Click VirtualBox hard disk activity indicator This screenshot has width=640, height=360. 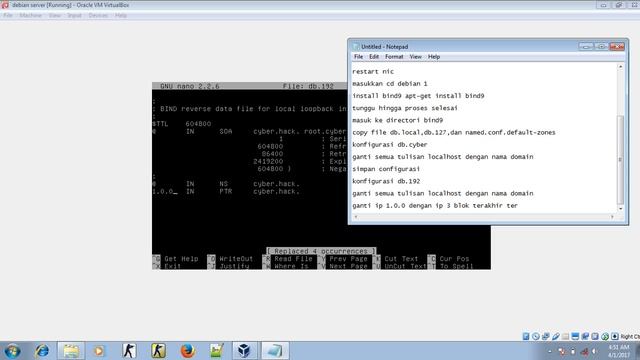coord(526,336)
